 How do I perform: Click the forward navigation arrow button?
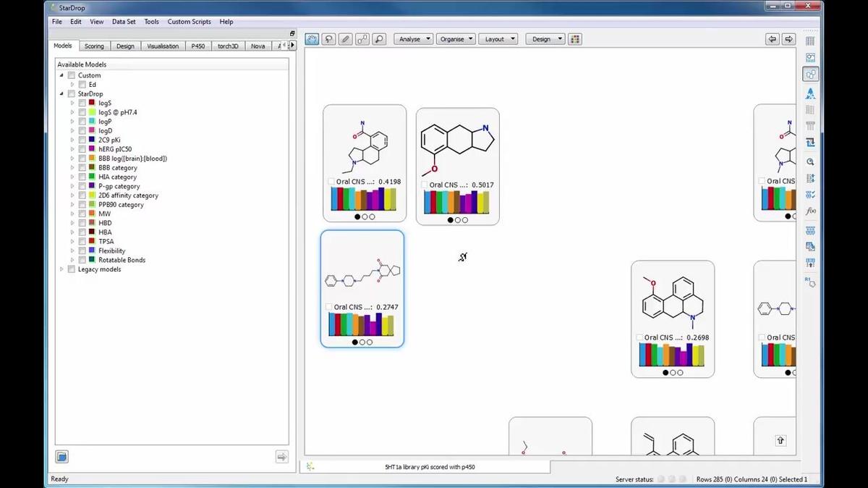(788, 38)
